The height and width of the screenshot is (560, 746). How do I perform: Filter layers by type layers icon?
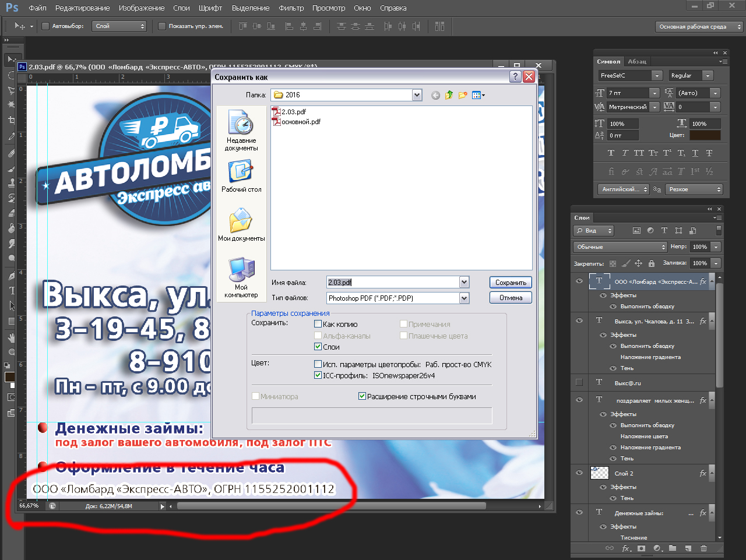(x=664, y=231)
